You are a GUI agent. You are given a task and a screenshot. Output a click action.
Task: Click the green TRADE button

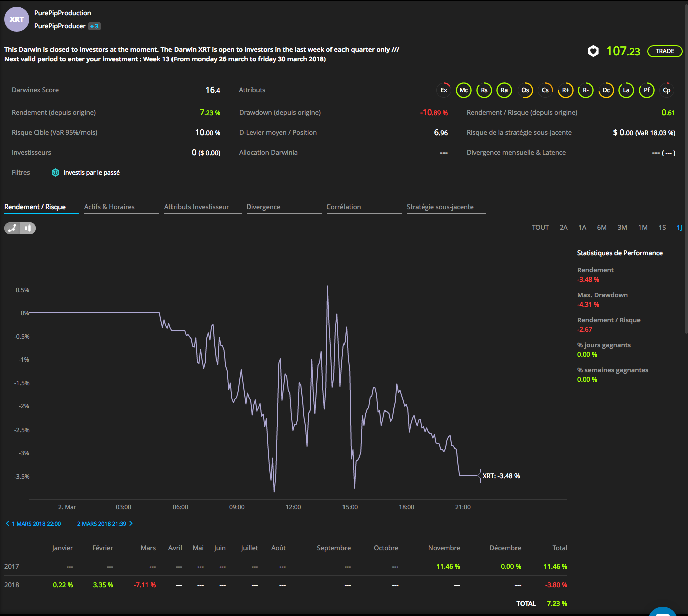coord(665,51)
